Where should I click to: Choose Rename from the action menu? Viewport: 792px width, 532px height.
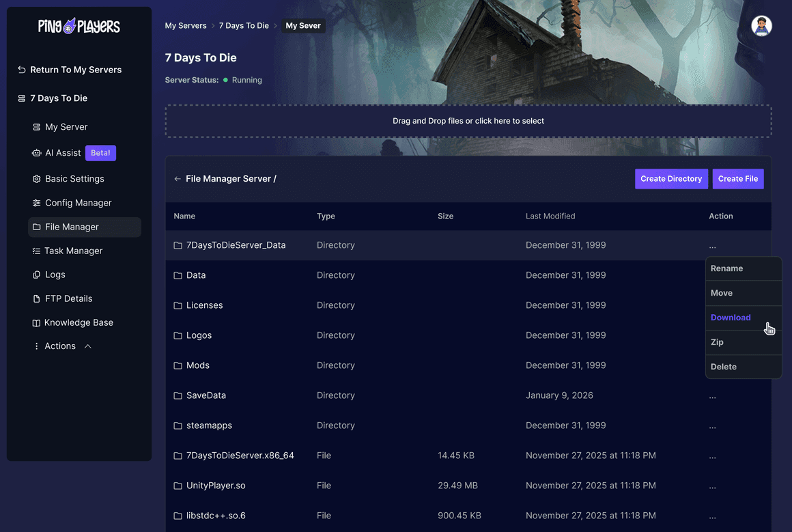[x=744, y=268]
